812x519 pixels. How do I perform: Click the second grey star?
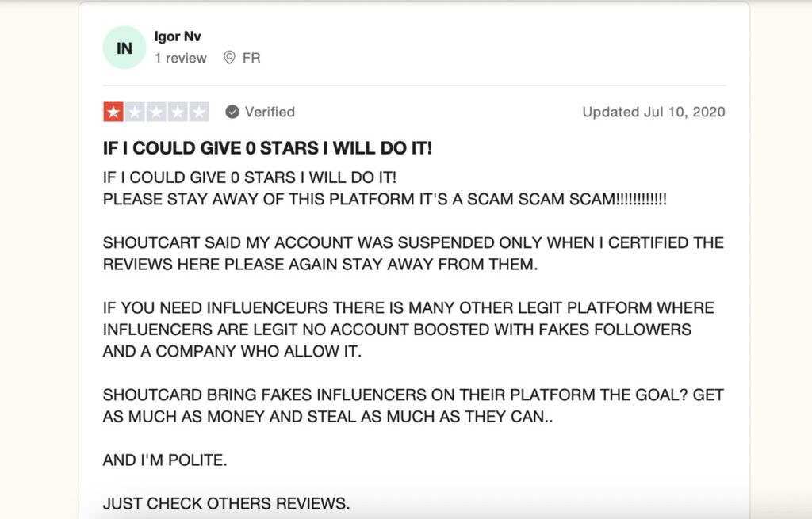(135, 112)
